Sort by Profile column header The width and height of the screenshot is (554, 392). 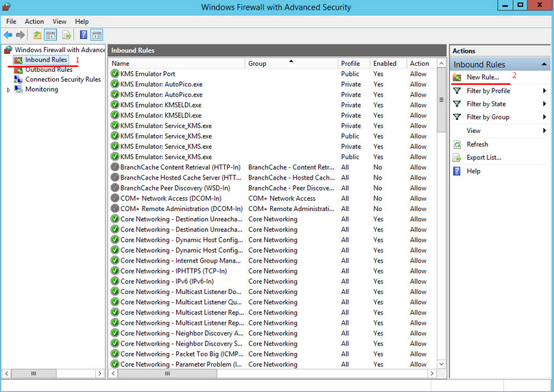coord(354,64)
